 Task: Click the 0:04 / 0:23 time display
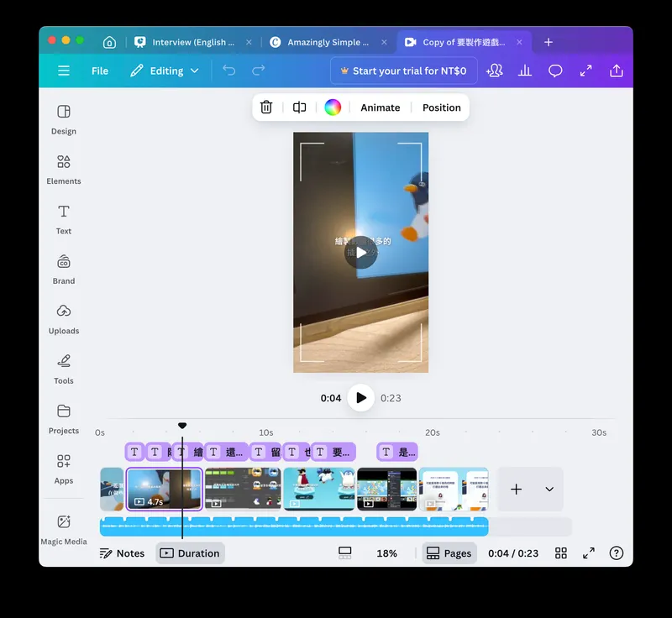tap(513, 553)
